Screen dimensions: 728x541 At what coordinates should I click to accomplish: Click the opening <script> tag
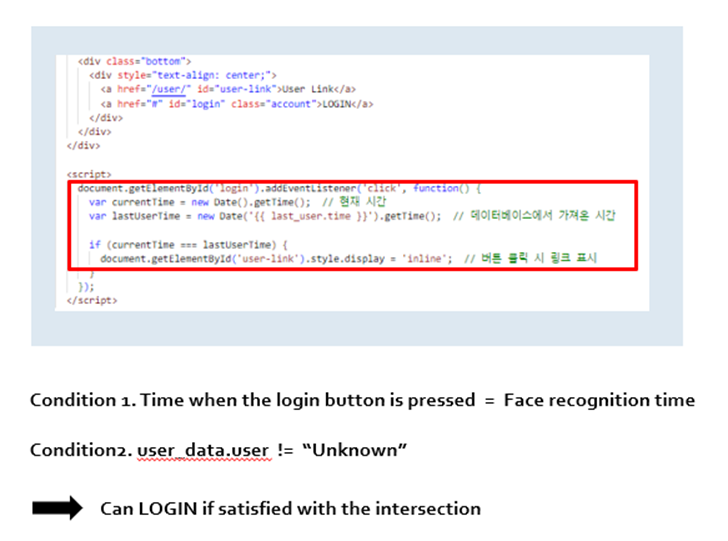point(89,174)
